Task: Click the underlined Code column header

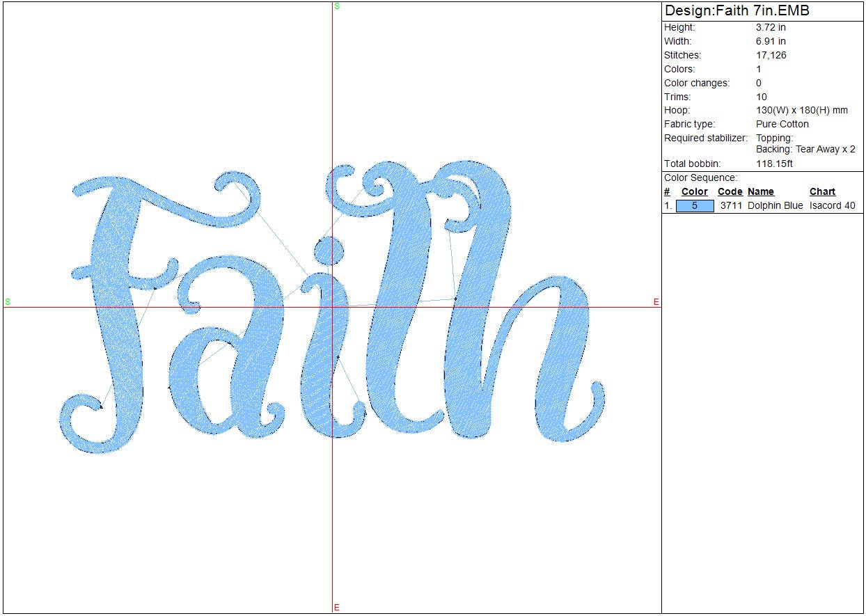Action: [730, 192]
